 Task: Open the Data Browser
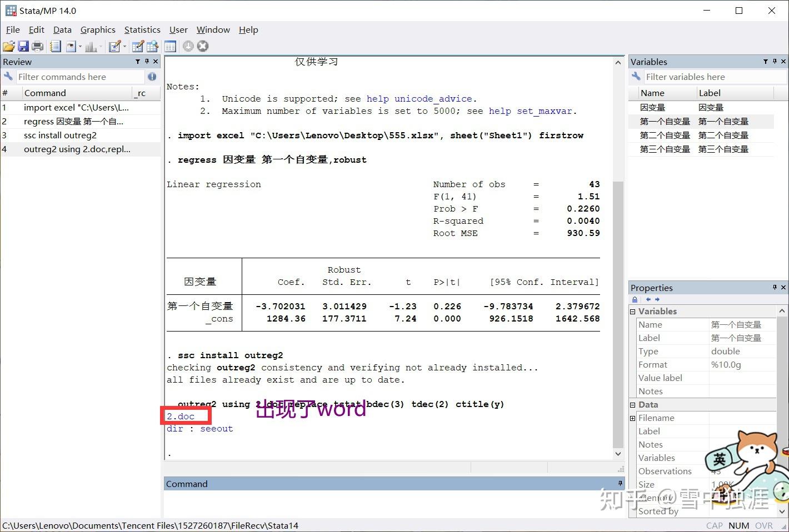click(152, 46)
